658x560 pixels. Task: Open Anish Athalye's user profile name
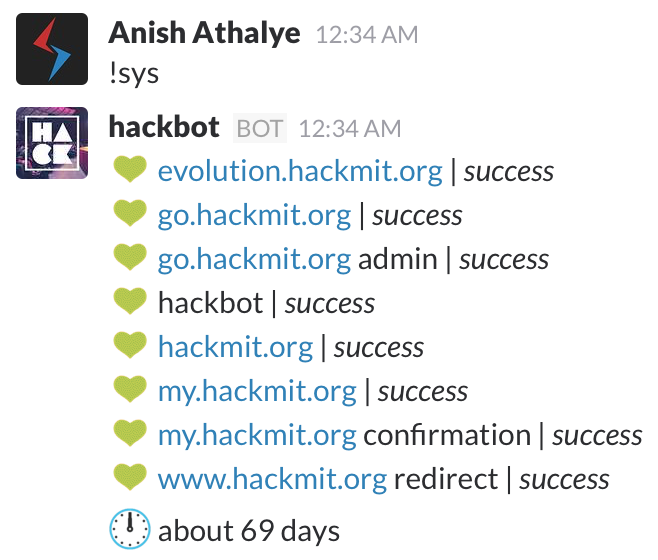[x=204, y=33]
